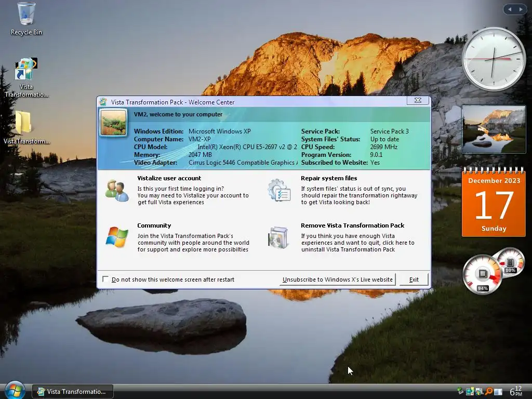The image size is (532, 399).
Task: Click the 'Yes' subscribed to website value
Action: click(375, 163)
